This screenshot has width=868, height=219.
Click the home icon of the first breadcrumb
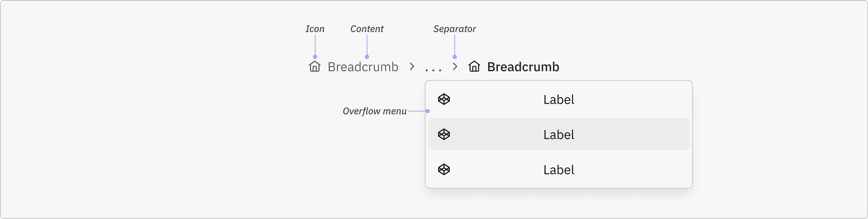coord(315,67)
